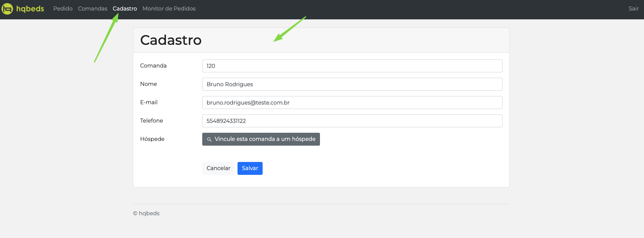The height and width of the screenshot is (238, 644).
Task: Click the Comanda field label
Action: click(153, 66)
